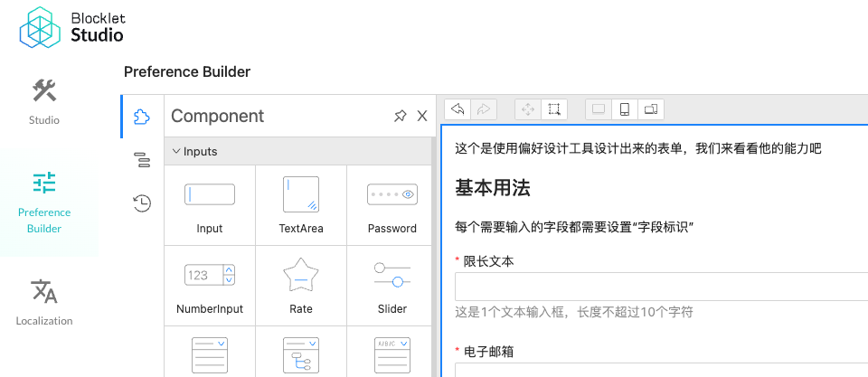Screen dimensions: 868x377
Task: Click the 限长文本 text input field
Action: click(x=660, y=287)
